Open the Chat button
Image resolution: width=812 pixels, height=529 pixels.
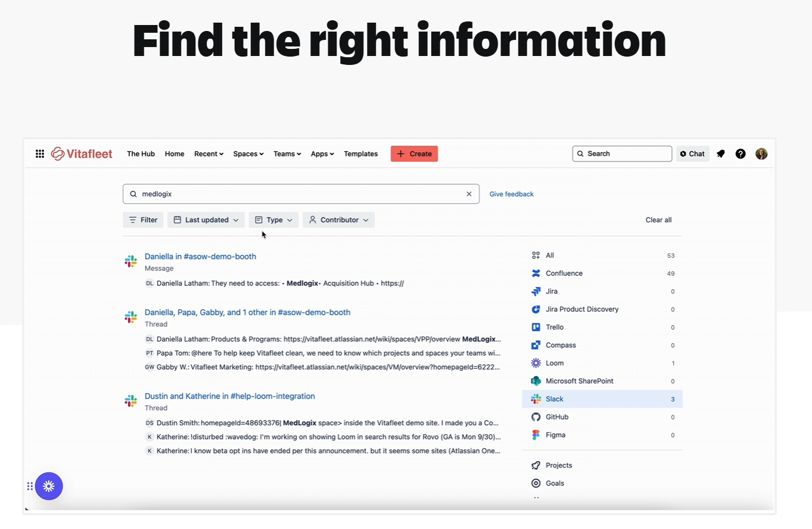coord(692,154)
